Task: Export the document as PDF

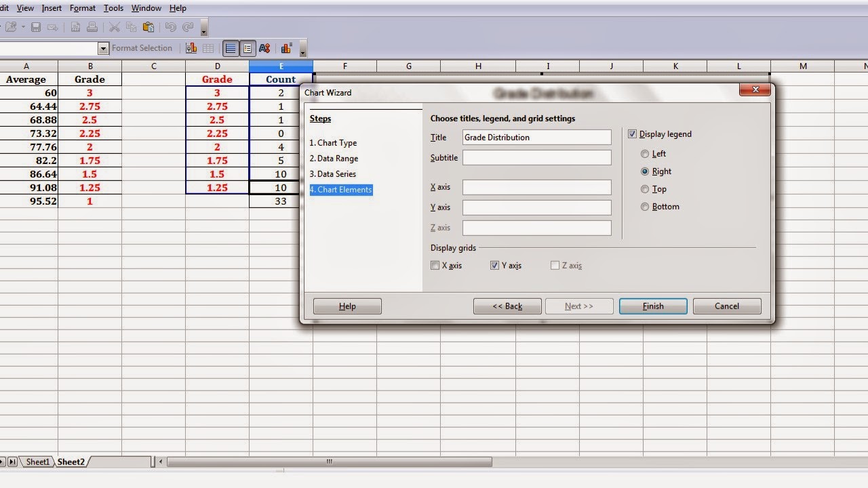Action: [75, 27]
